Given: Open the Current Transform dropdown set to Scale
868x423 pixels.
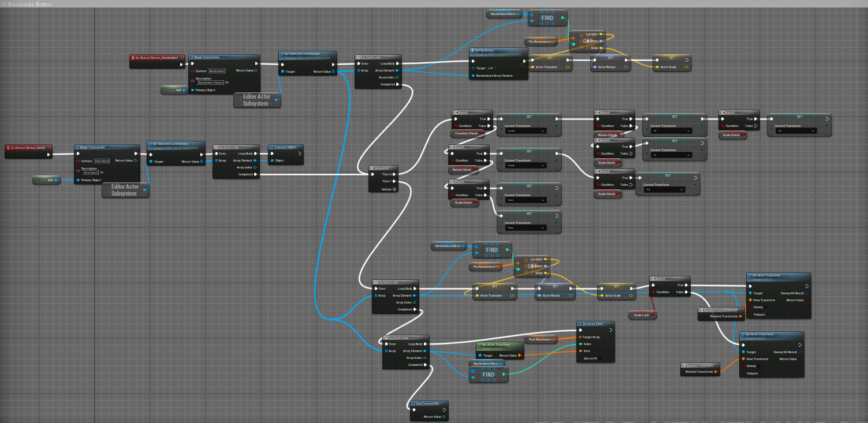Looking at the screenshot, I should pyautogui.click(x=526, y=200).
